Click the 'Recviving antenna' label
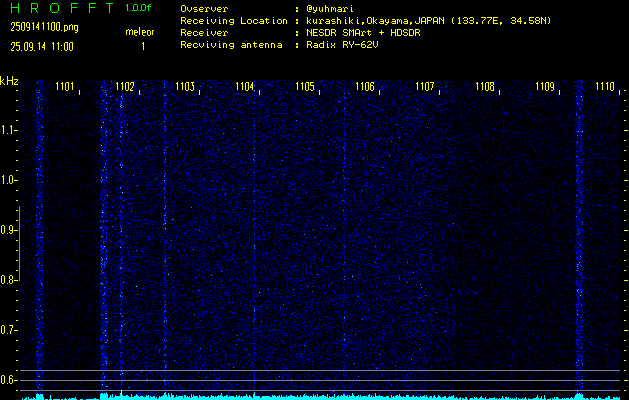The height and width of the screenshot is (400, 629). point(231,45)
